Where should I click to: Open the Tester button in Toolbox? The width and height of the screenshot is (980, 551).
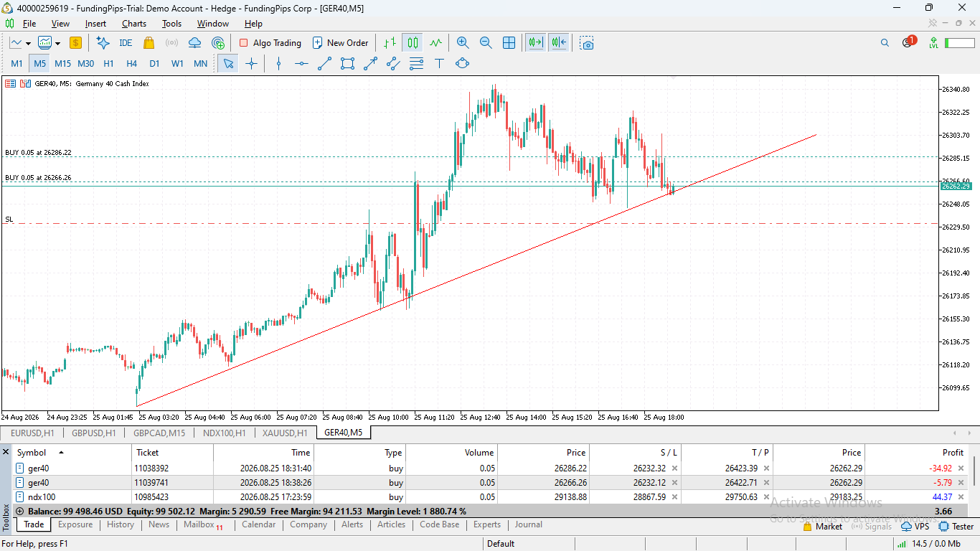(x=956, y=527)
